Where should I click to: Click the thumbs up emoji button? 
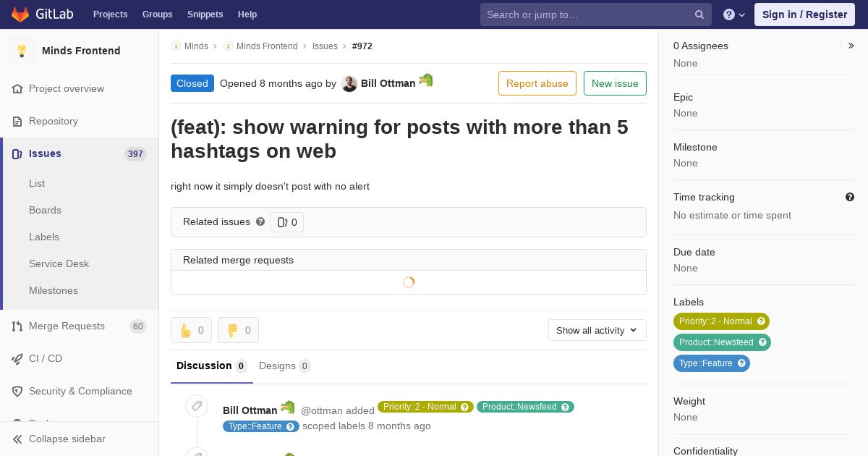click(x=191, y=330)
